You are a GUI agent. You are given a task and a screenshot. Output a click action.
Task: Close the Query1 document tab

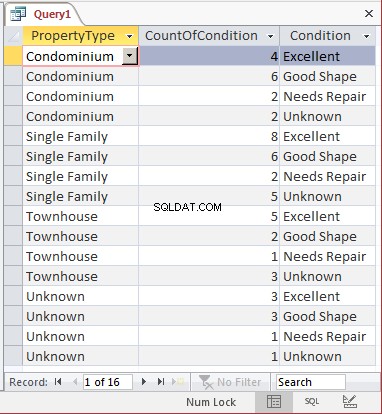click(369, 14)
